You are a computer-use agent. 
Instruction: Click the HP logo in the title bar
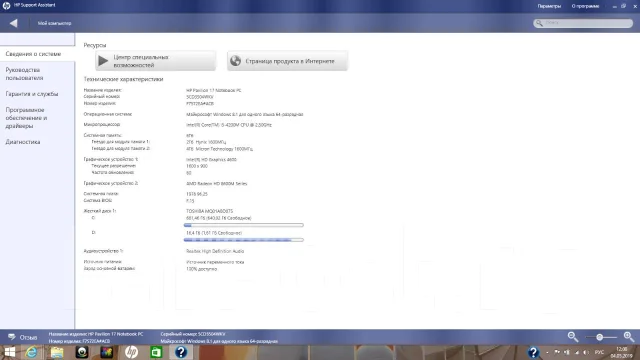[6, 5]
